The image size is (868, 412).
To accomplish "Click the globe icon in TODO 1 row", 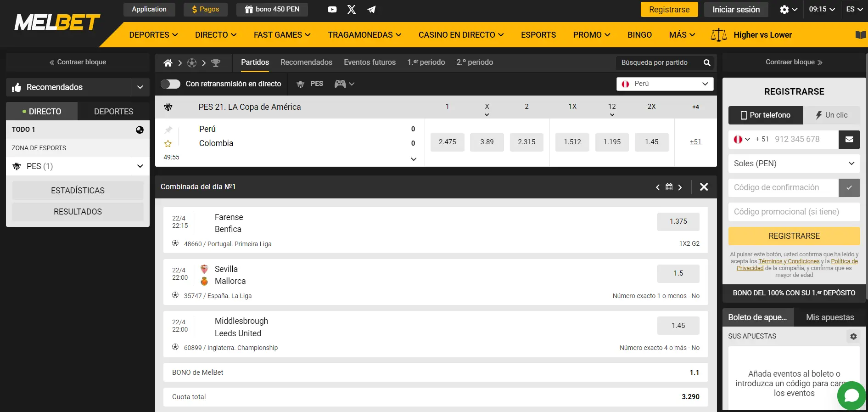I will coord(140,130).
